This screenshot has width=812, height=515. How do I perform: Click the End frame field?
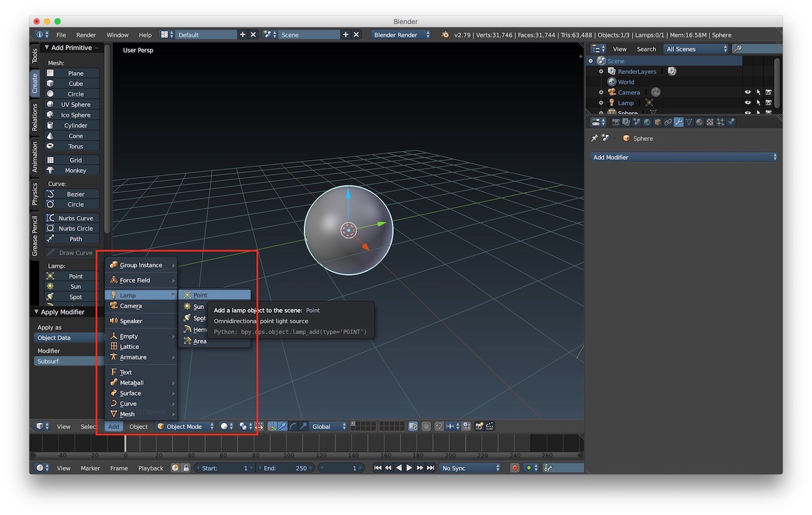click(285, 468)
